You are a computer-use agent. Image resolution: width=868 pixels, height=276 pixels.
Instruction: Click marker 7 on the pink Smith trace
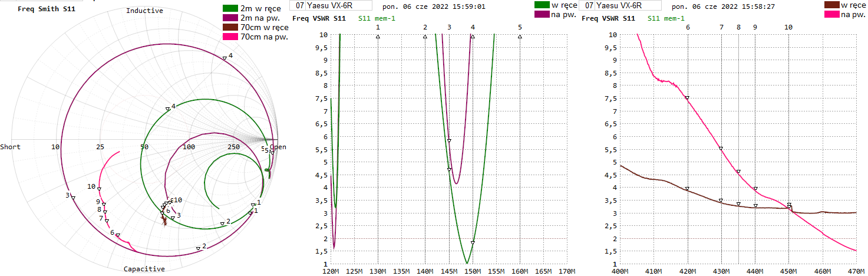pos(107,221)
